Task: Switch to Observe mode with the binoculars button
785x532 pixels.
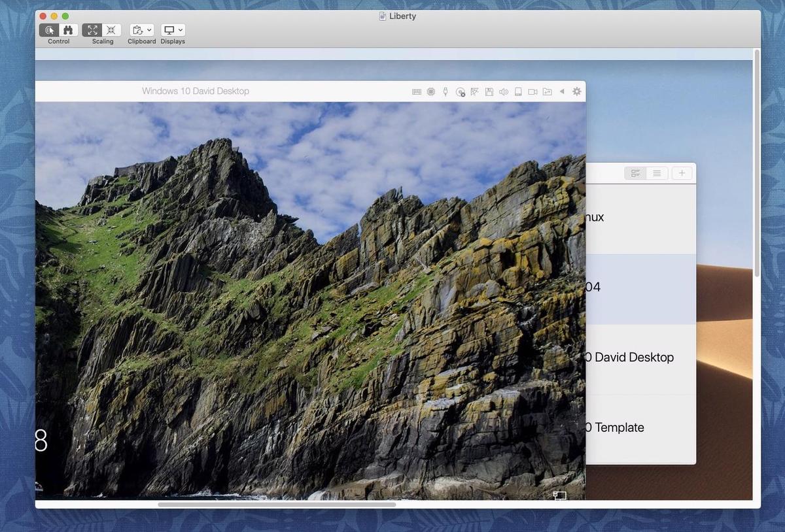Action: pos(68,30)
